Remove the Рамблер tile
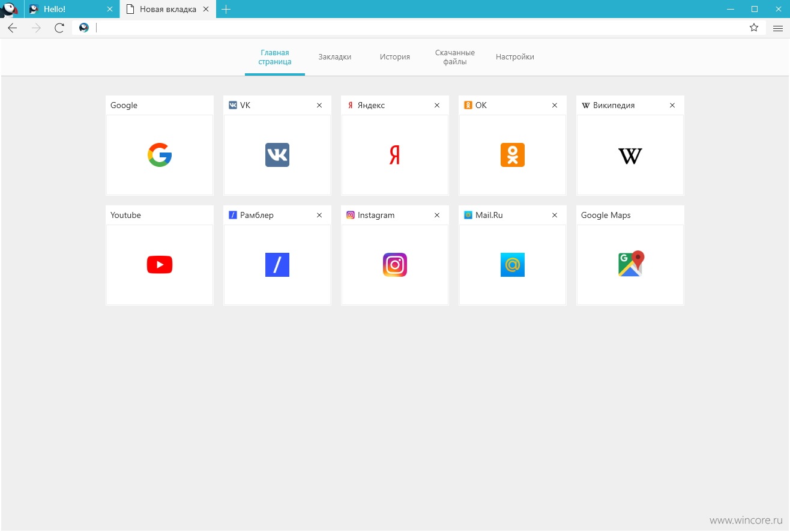 click(319, 215)
